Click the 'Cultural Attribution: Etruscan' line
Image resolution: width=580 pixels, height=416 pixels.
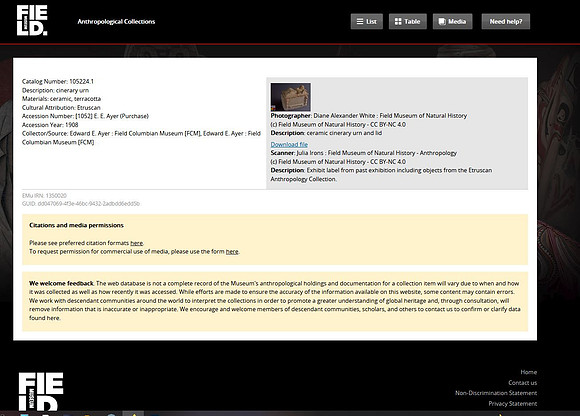(61, 108)
